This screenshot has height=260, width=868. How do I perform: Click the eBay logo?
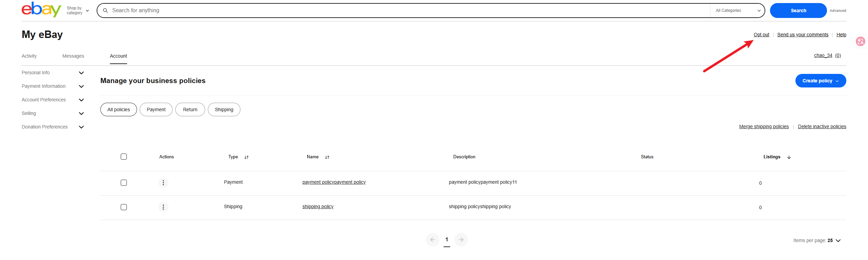tap(41, 9)
